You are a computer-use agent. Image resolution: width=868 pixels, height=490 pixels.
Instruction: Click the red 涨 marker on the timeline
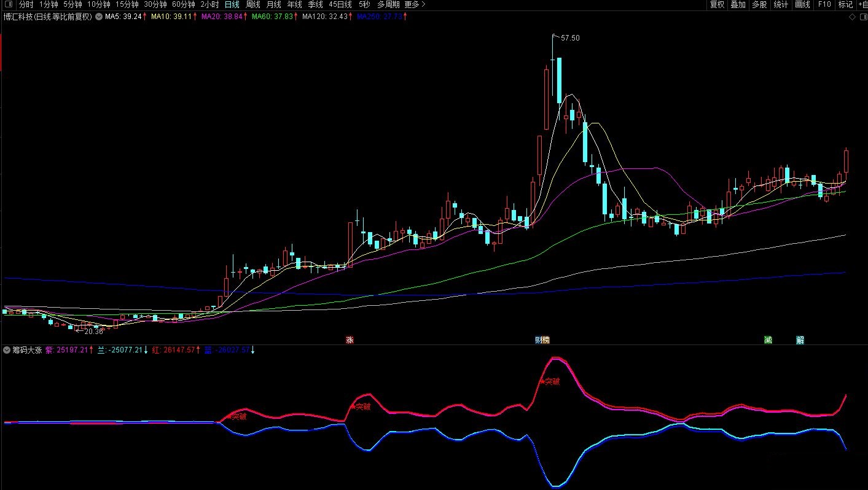pos(350,340)
